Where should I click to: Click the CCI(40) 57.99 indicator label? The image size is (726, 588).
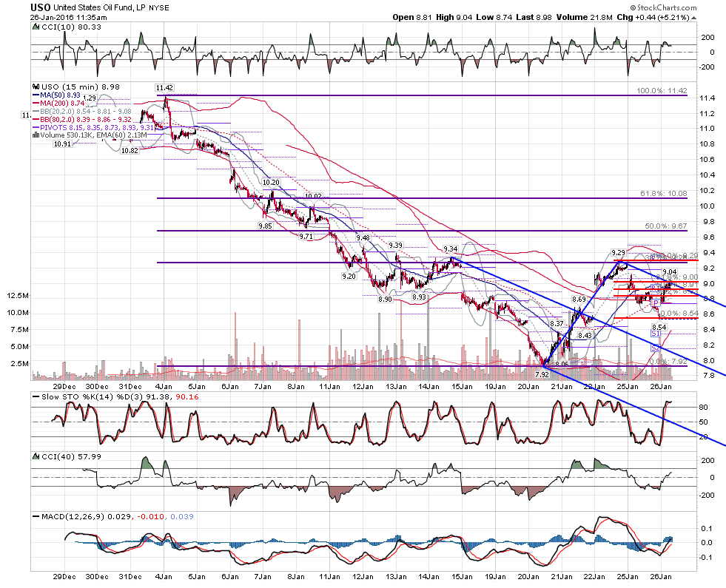point(71,456)
